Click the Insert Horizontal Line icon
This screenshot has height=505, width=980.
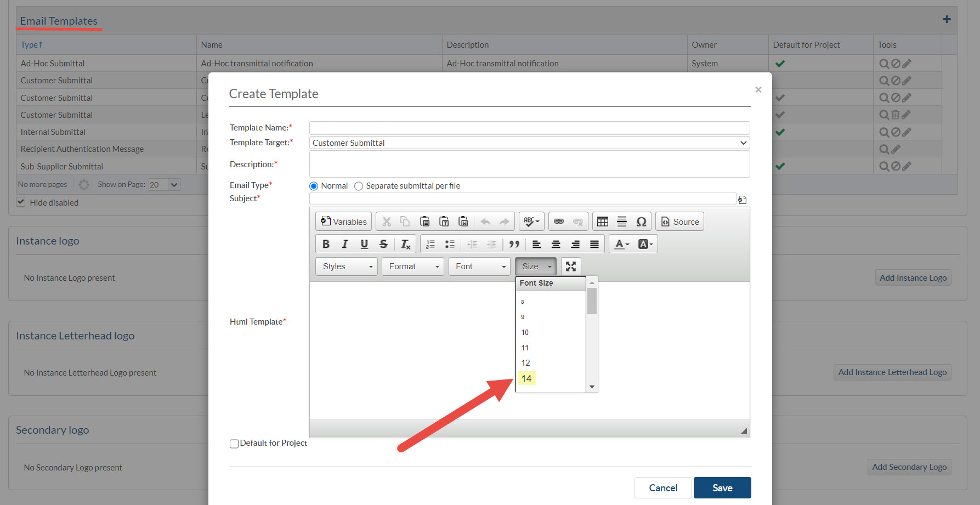coord(622,222)
